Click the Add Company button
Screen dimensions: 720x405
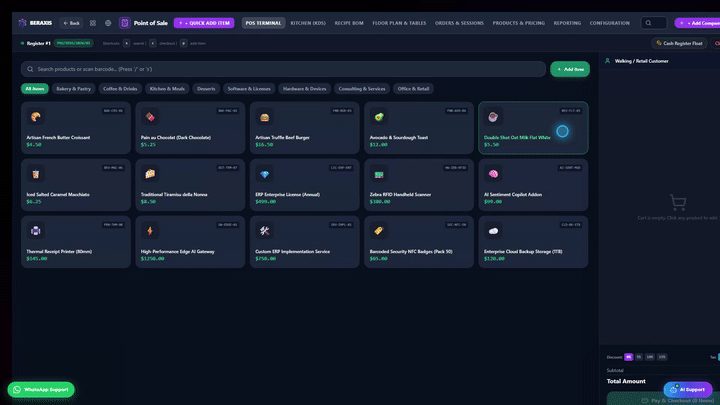coord(697,23)
